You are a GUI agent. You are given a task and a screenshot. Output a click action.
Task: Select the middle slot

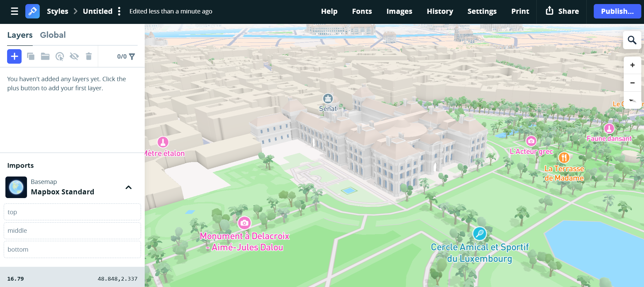tap(72, 231)
